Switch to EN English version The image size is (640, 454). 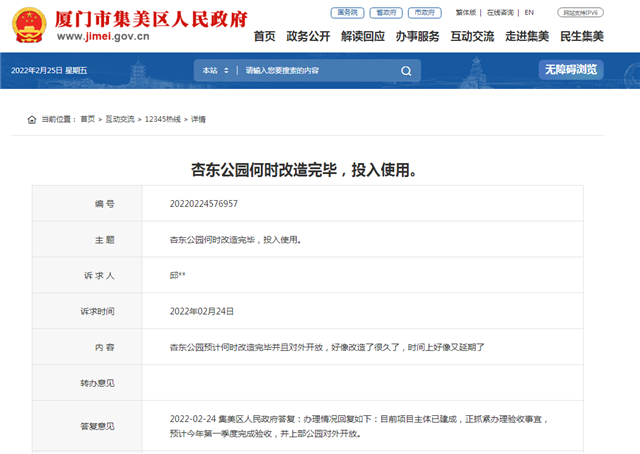(529, 13)
